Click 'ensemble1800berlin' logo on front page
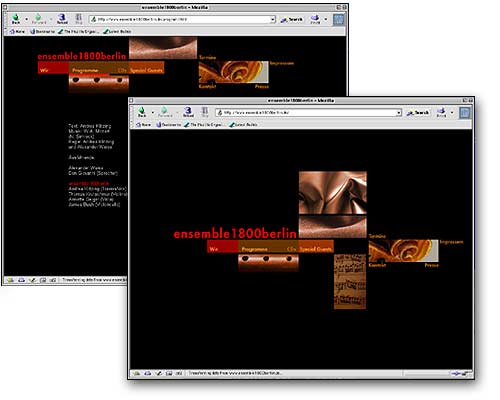500x400 pixels. pos(235,234)
